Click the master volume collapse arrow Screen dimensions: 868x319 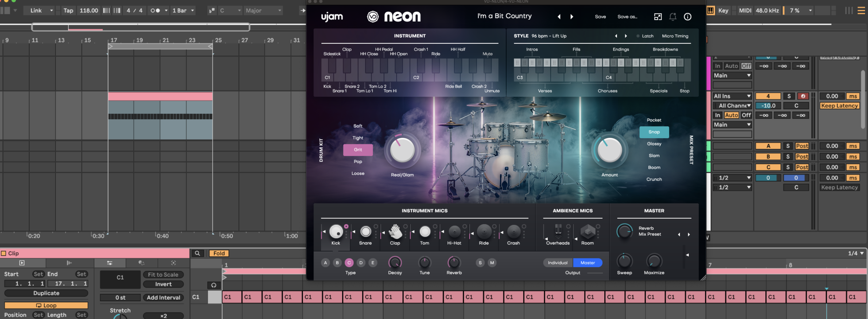point(687,255)
